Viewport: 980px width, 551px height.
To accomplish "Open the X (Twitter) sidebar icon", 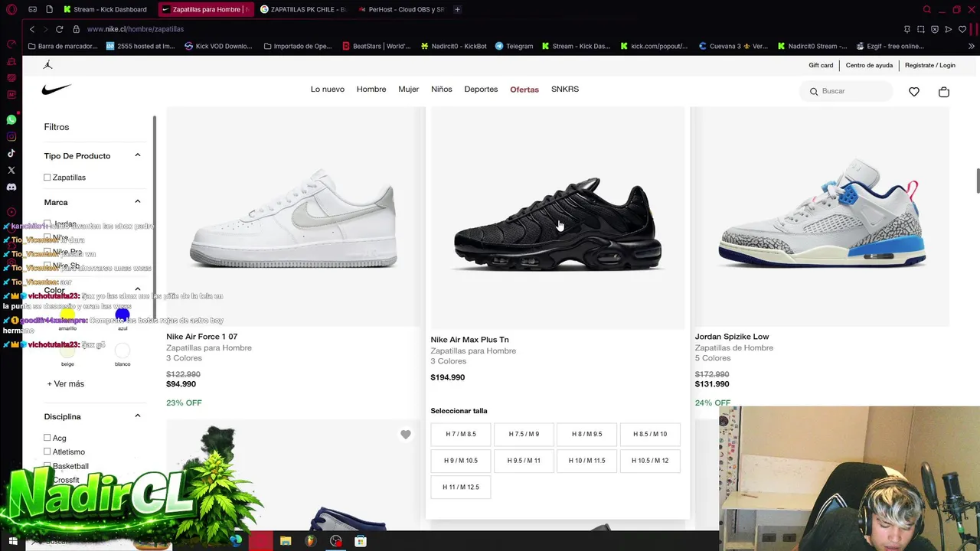I will 11,170.
